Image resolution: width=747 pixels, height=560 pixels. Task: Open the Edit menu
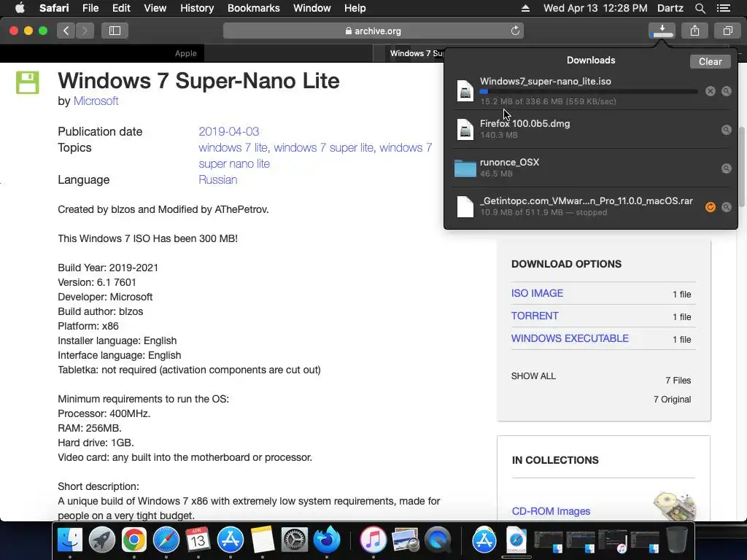click(x=121, y=8)
